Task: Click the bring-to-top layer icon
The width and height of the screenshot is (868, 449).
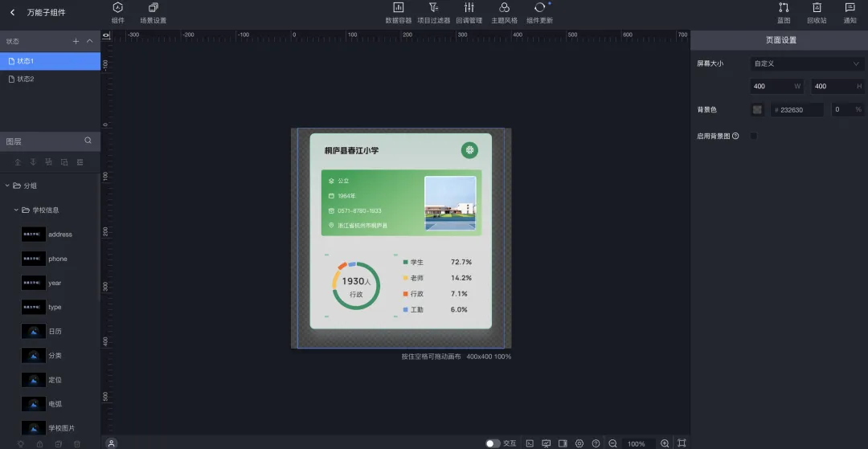Action: pyautogui.click(x=18, y=162)
